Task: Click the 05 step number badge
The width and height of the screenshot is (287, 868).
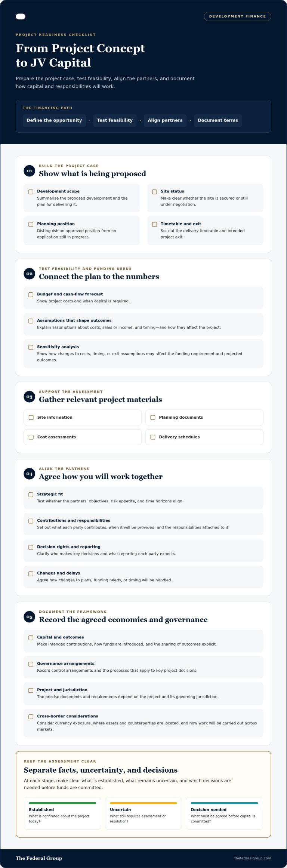Action: (29, 617)
